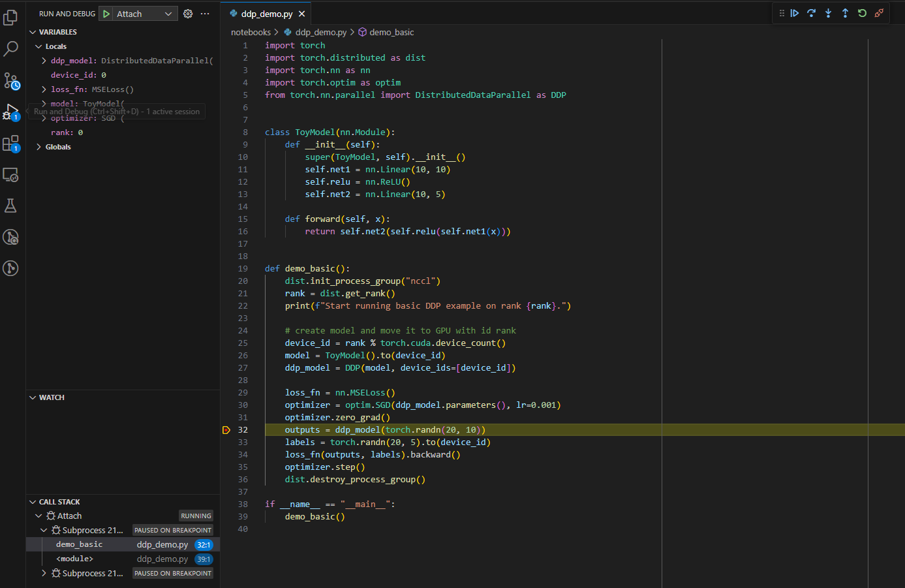Click the Step Out debug icon
This screenshot has height=588, width=905.
coord(845,13)
